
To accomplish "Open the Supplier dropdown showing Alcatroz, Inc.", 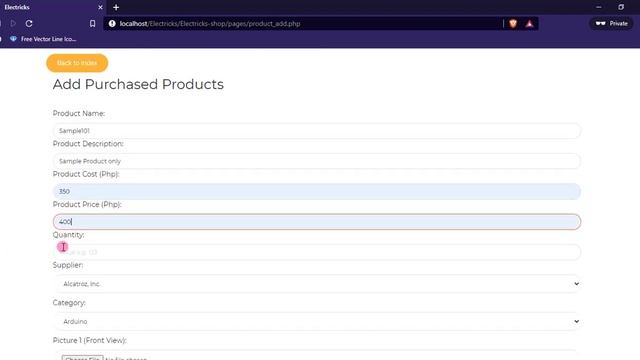I will [317, 284].
